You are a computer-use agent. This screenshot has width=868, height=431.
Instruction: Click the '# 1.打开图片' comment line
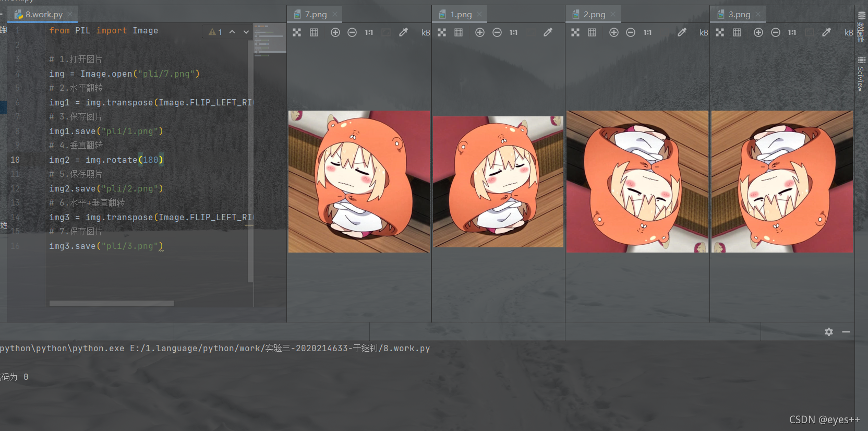pos(76,59)
